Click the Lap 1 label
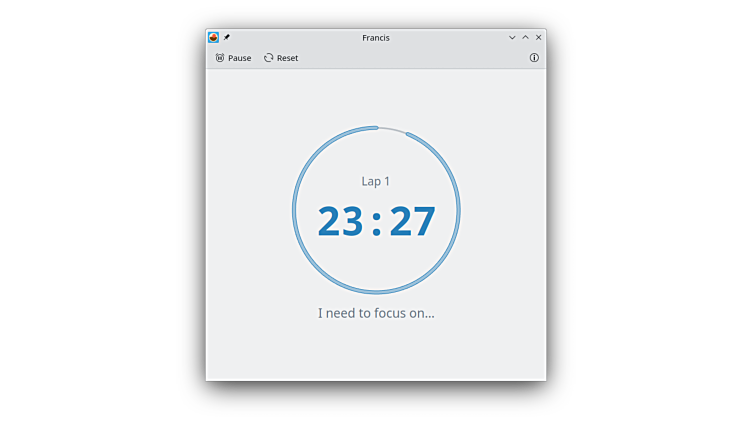 point(376,181)
